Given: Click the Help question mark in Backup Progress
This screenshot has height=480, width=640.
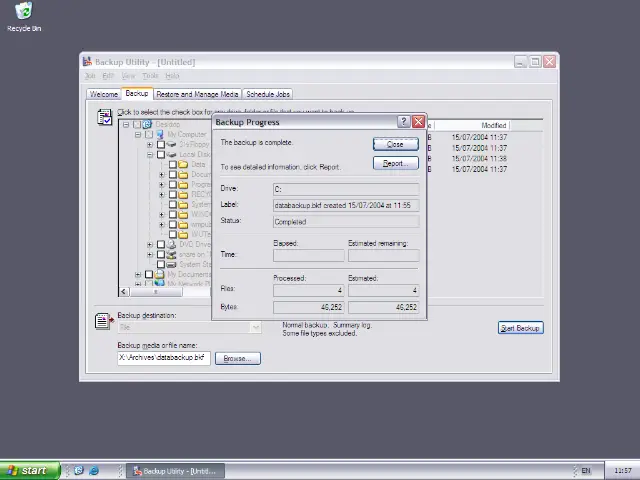Looking at the screenshot, I should (x=404, y=122).
